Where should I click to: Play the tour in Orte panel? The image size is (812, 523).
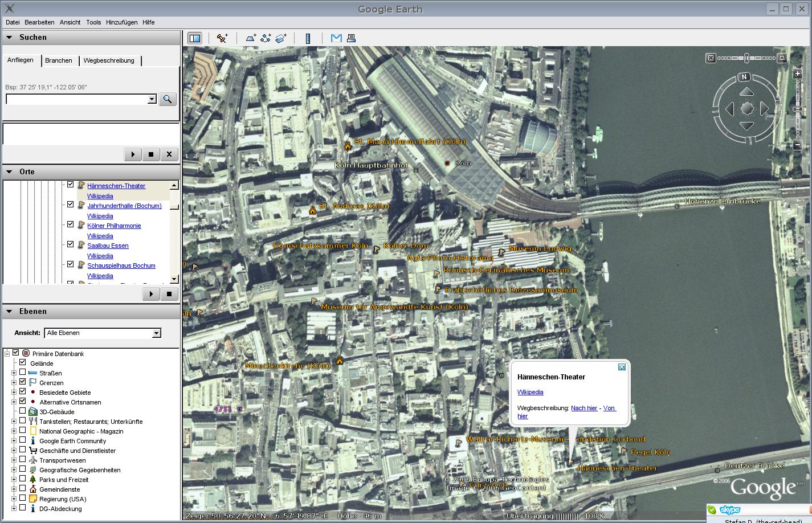click(151, 294)
